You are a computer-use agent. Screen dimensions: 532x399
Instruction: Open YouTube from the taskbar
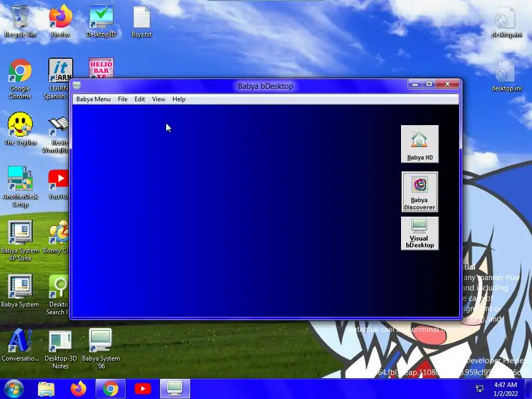[x=143, y=389]
